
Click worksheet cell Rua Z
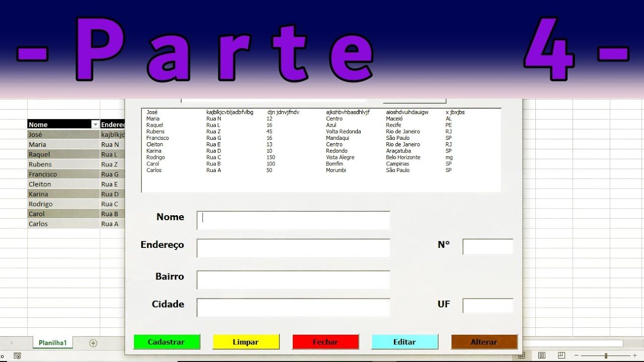tap(112, 164)
